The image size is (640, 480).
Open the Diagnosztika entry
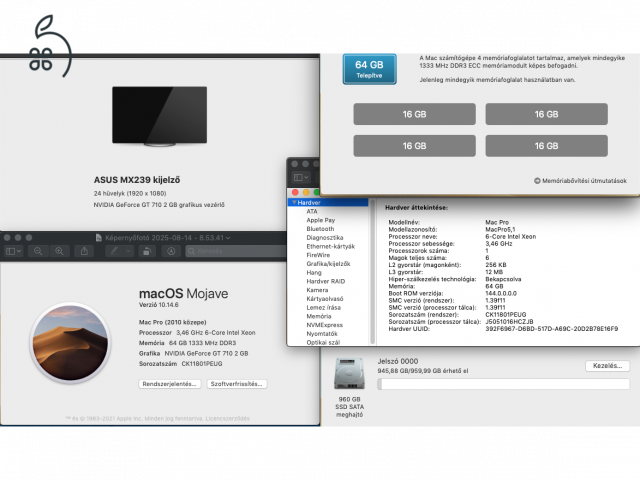pos(324,238)
